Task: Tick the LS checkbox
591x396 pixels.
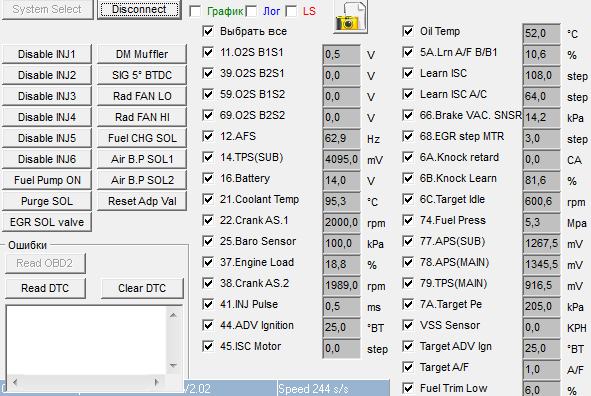Action: point(291,11)
